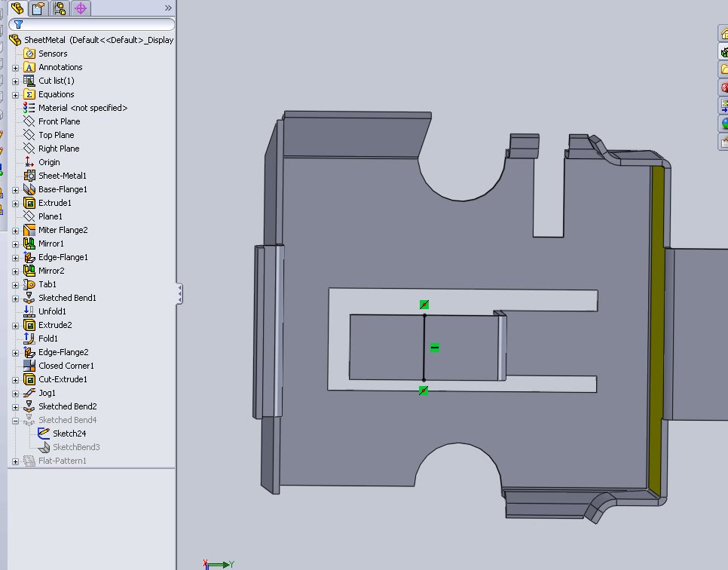
Task: Select the Annotations folder icon
Action: (x=29, y=67)
